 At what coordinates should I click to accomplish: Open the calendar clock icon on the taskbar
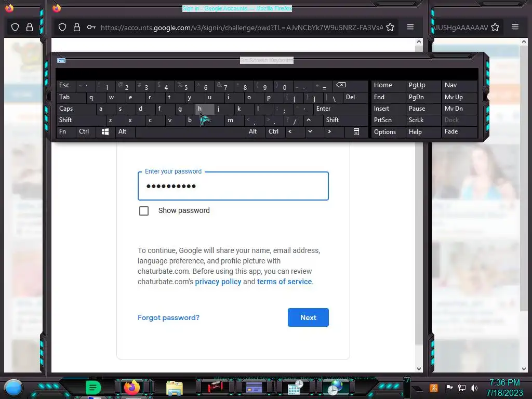295,388
